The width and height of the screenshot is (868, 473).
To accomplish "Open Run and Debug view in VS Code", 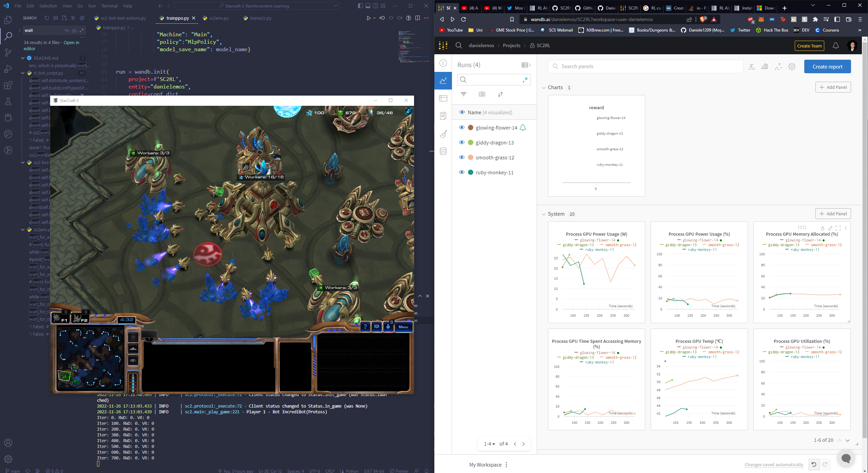I will tap(8, 69).
